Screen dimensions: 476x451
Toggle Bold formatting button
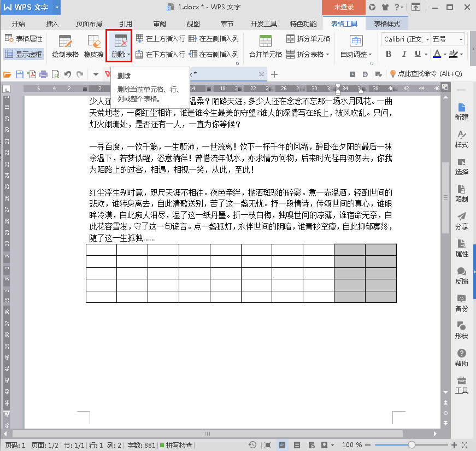[389, 54]
